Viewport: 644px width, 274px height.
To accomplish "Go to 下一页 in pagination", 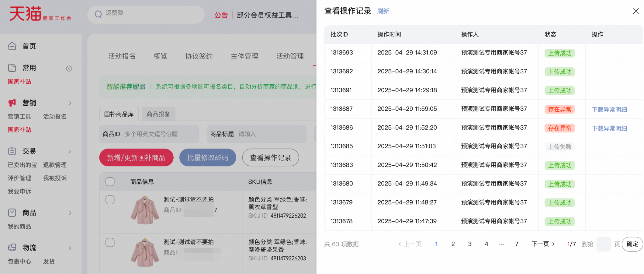I will (543, 244).
